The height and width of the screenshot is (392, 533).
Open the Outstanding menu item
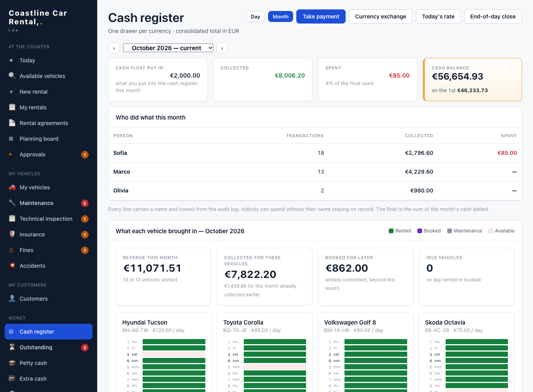click(x=49, y=347)
